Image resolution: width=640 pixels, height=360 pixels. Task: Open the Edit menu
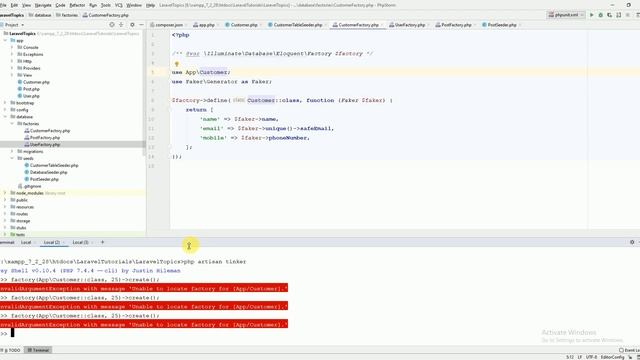point(14,5)
